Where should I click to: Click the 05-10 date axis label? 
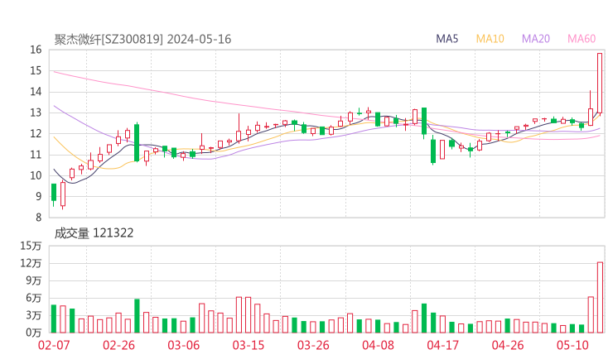click(572, 345)
